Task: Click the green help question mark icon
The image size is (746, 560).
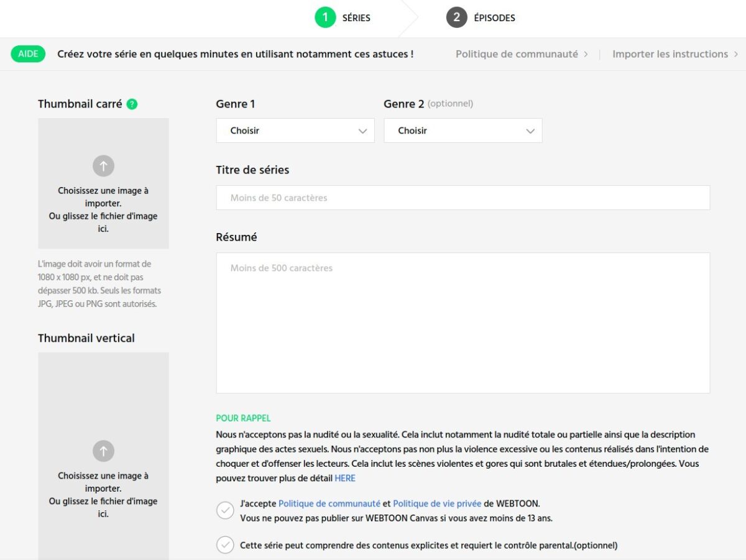Action: [x=132, y=104]
